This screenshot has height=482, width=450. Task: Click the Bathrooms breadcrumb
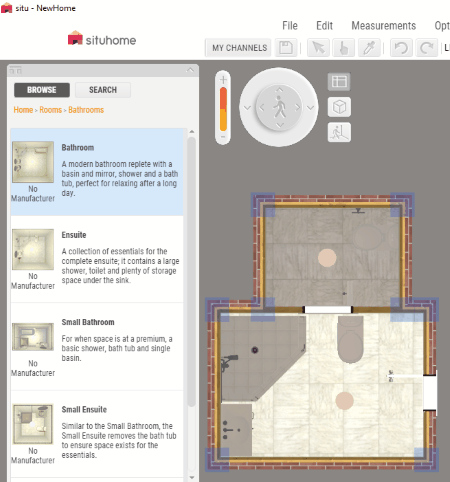point(86,110)
